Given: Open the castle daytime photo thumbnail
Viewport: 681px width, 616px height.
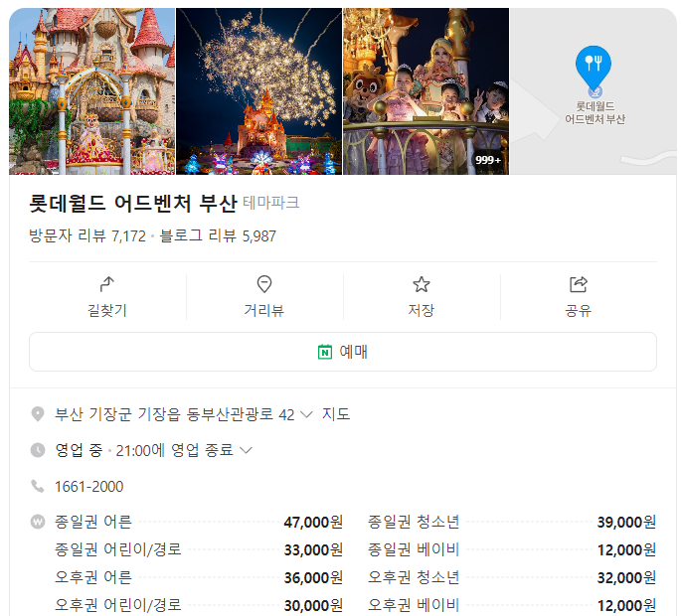Looking at the screenshot, I should point(92,91).
